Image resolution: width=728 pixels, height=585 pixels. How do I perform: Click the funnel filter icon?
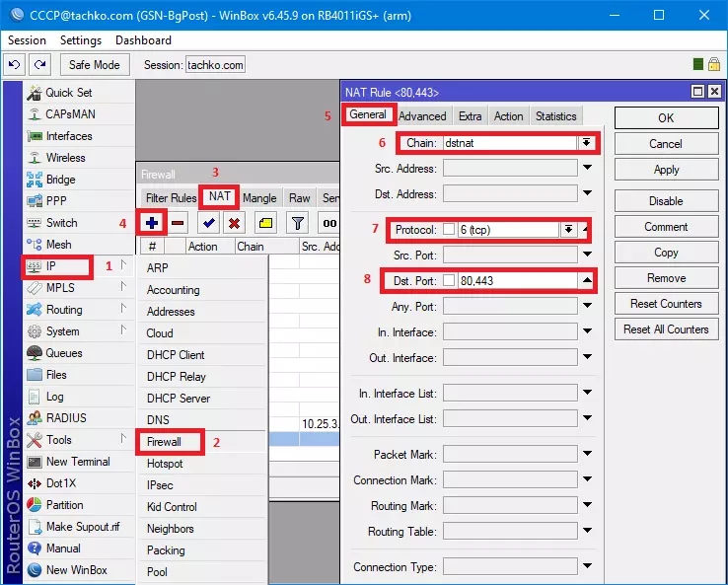(297, 223)
